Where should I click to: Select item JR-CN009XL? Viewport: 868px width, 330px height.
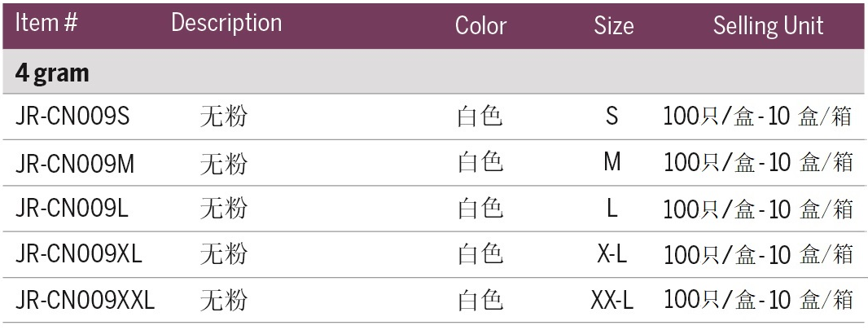coord(78,255)
